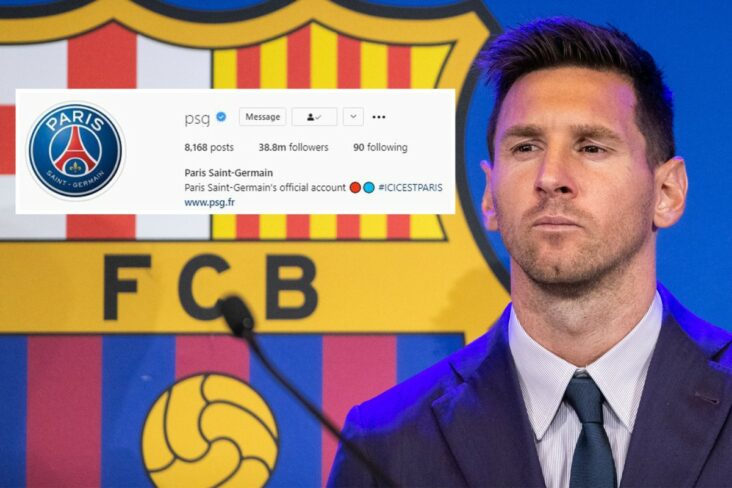732x488 pixels.
Task: Click the yellow football on the crest
Action: pos(210,430)
